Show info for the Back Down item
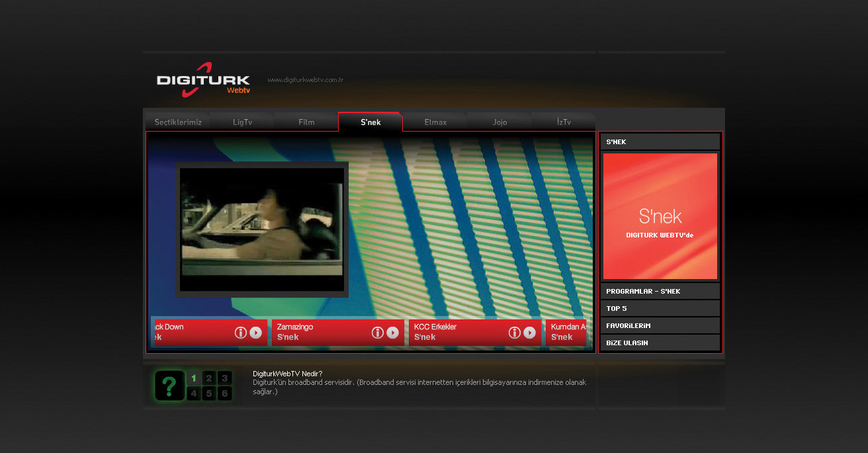The width and height of the screenshot is (868, 453). pyautogui.click(x=241, y=333)
